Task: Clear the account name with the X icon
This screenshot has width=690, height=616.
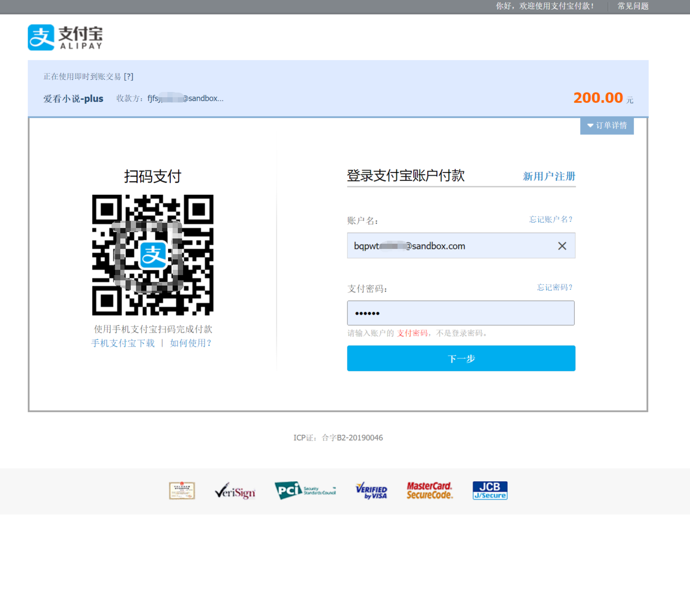Action: (562, 246)
